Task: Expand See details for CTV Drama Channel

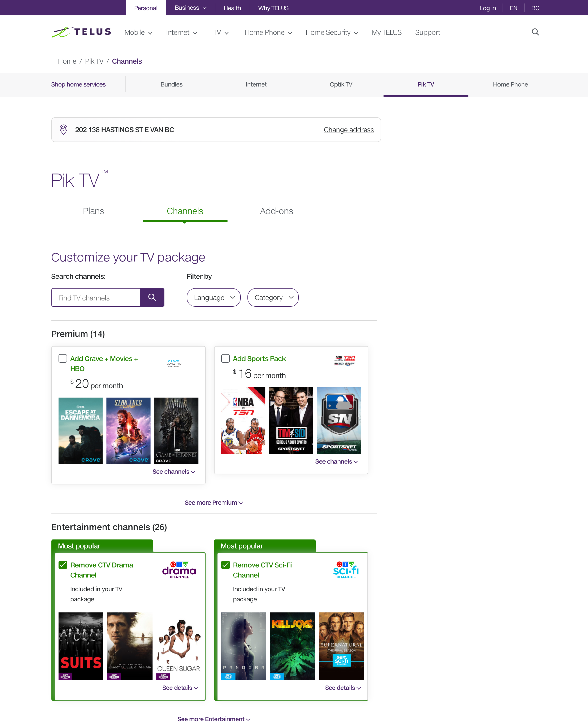Action: coord(180,688)
